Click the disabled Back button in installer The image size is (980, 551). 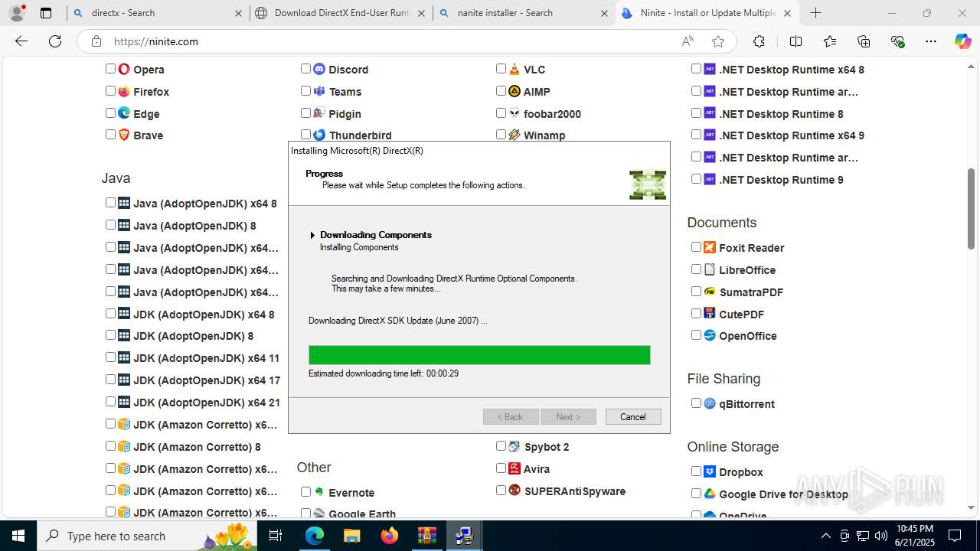point(511,417)
